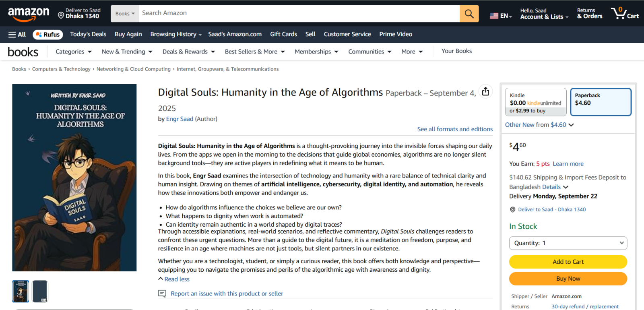Screen dimensions: 644x310
Task: Open Today's Deals in navigation bar
Action: (x=88, y=34)
